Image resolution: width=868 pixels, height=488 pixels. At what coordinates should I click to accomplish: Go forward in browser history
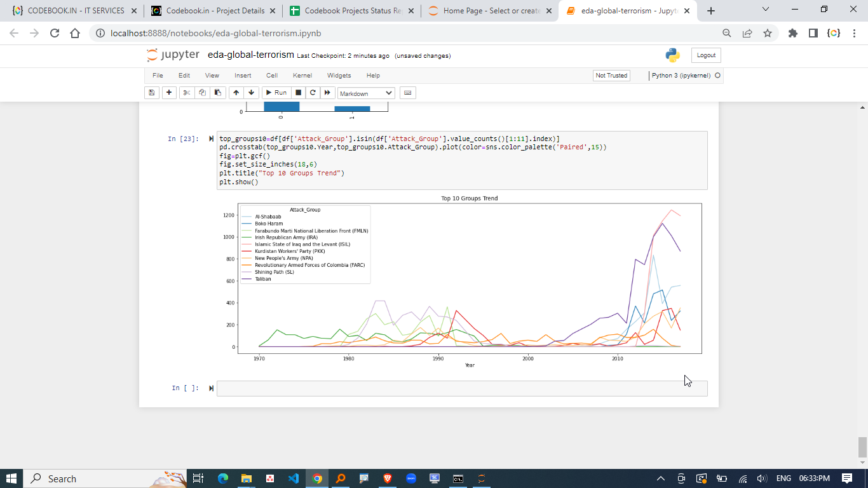pos(34,33)
